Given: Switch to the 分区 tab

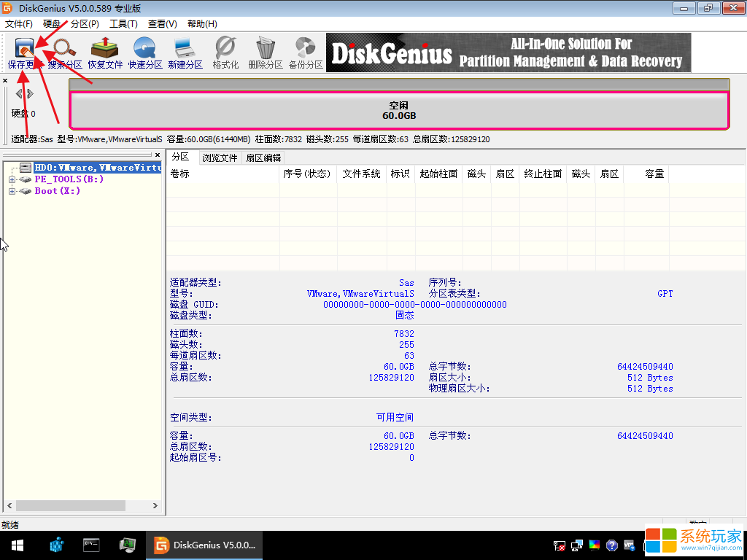Looking at the screenshot, I should pyautogui.click(x=181, y=157).
